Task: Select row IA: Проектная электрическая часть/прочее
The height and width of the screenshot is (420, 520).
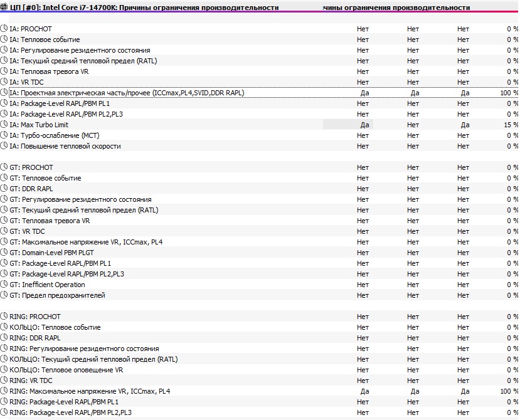Action: pos(260,93)
